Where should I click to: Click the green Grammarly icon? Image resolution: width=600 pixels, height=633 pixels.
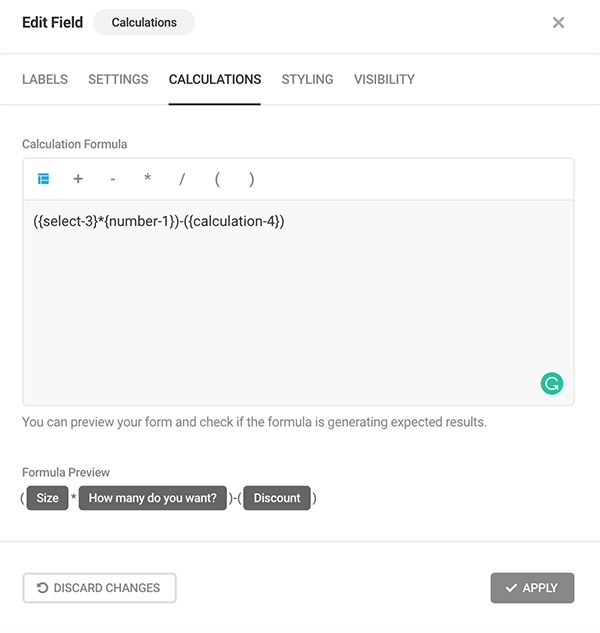[x=551, y=382]
